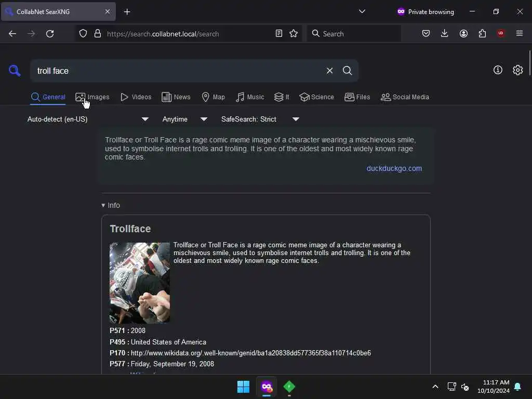The width and height of the screenshot is (532, 399).
Task: Switch to the Music category
Action: pos(250,97)
